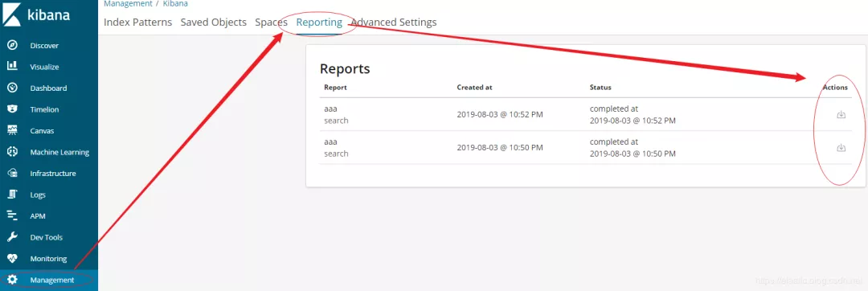Open Discover compass icon
This screenshot has height=291, width=868.
(x=11, y=45)
